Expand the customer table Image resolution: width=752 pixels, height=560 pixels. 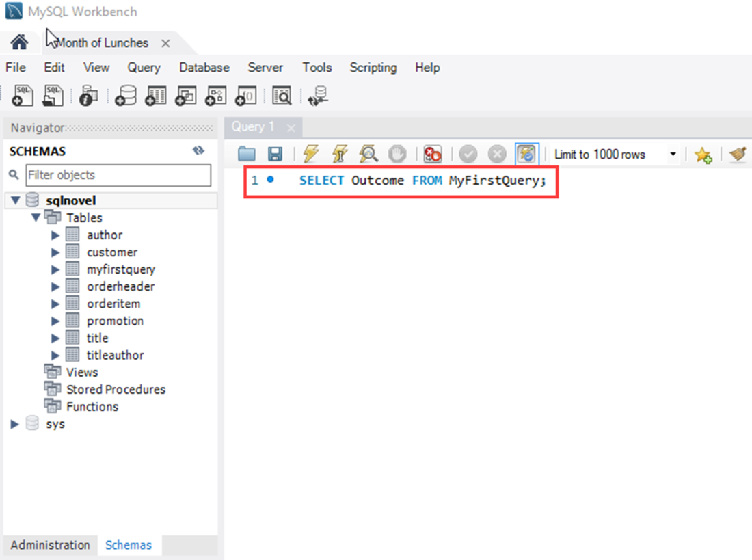(x=55, y=252)
